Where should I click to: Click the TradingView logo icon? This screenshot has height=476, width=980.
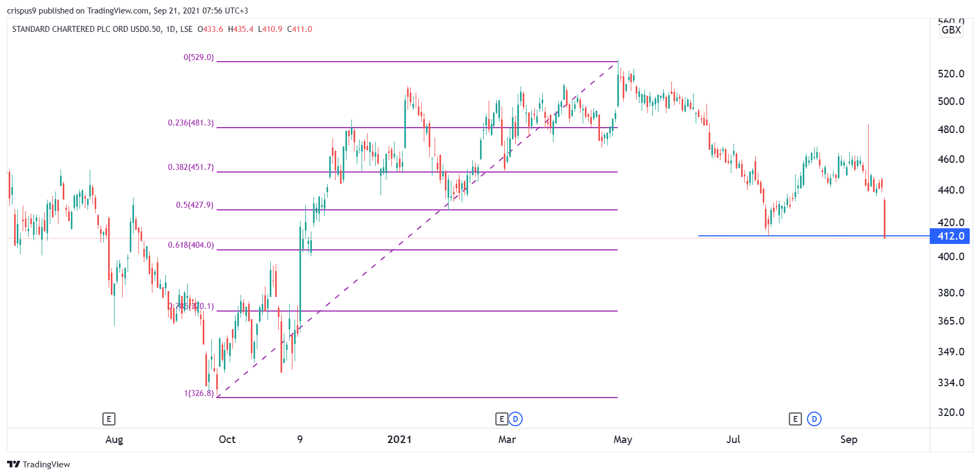pyautogui.click(x=14, y=464)
